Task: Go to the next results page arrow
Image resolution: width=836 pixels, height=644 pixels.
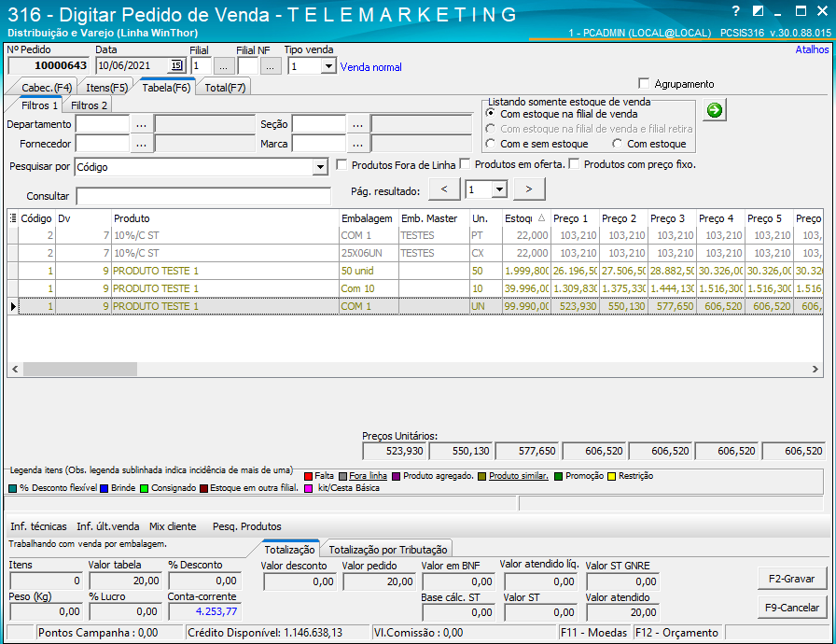Action: [x=529, y=189]
